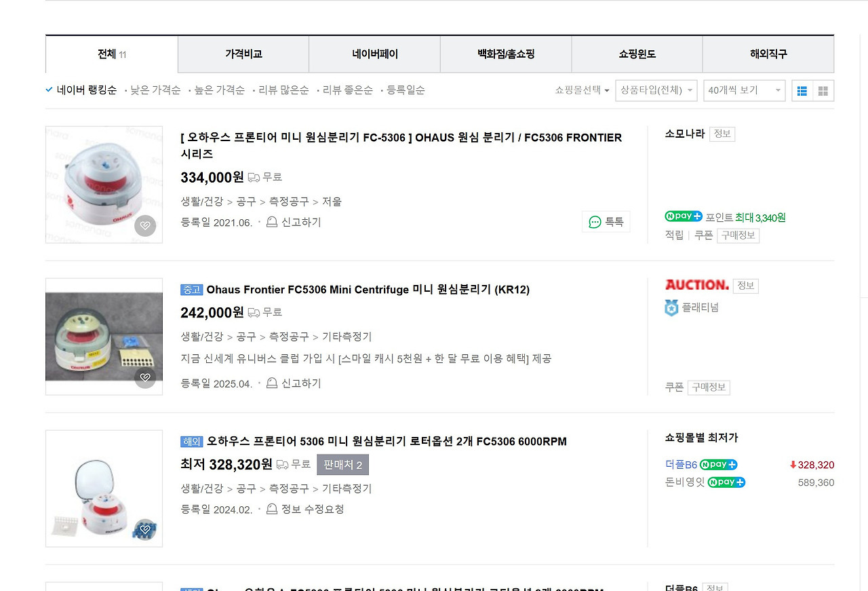This screenshot has height=591, width=868.
Task: Click the 톡톡 chat icon button
Action: click(606, 222)
